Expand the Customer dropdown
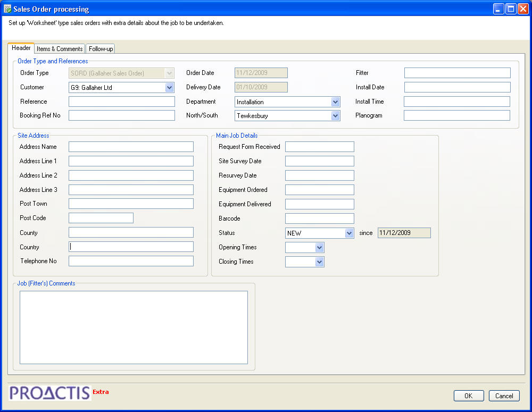This screenshot has width=532, height=412. (x=169, y=88)
